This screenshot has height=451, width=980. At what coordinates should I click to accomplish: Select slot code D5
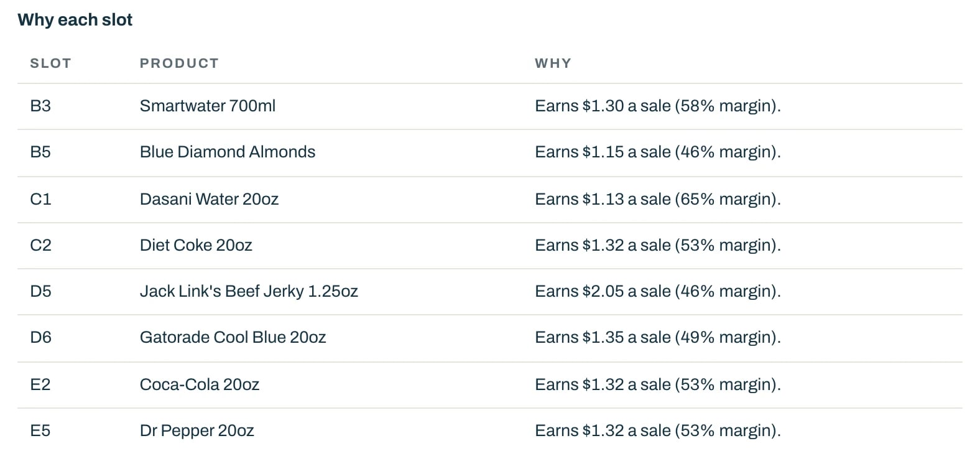coord(40,291)
